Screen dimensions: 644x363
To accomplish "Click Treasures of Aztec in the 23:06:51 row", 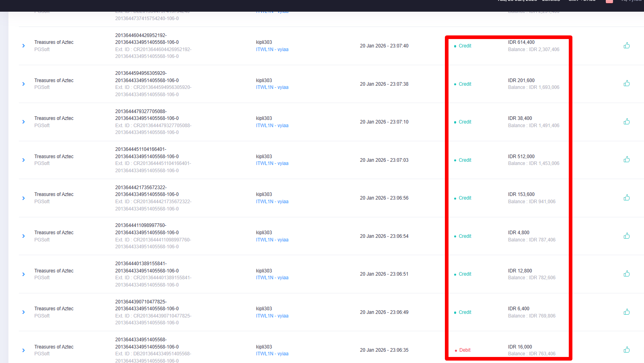I will (54, 271).
